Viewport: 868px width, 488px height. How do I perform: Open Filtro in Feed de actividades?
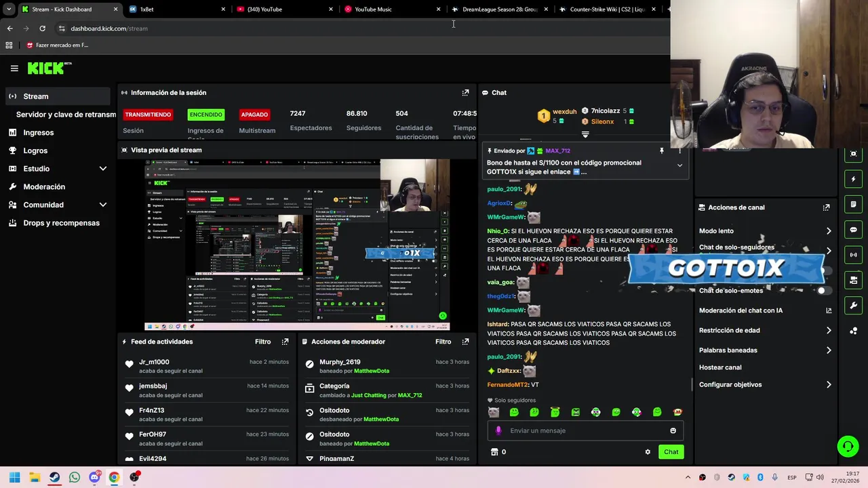pos(262,342)
